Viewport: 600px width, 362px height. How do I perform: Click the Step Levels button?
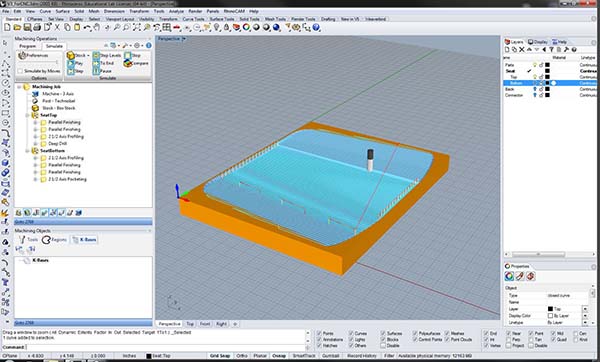pyautogui.click(x=107, y=55)
